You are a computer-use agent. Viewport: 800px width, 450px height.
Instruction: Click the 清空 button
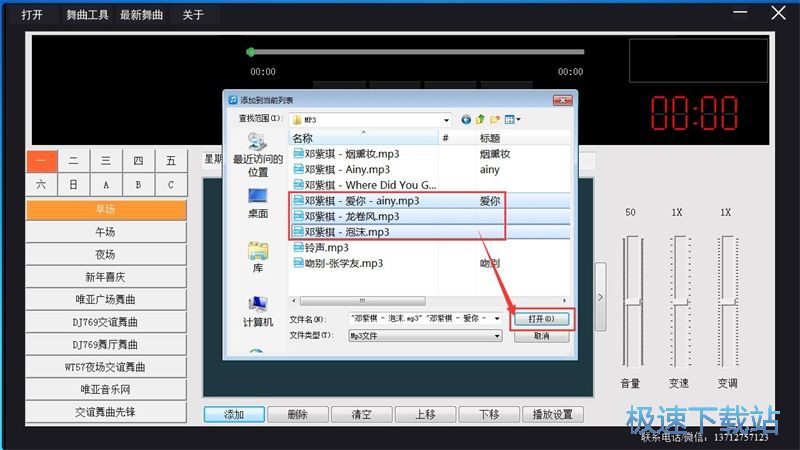[361, 414]
